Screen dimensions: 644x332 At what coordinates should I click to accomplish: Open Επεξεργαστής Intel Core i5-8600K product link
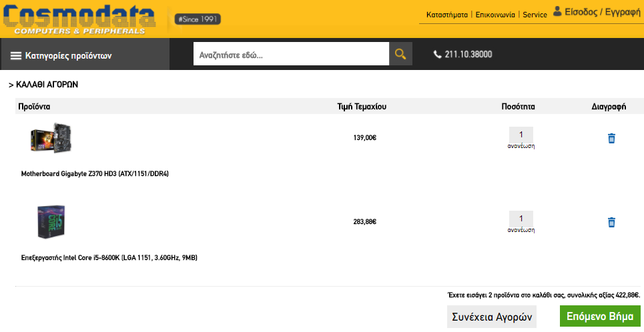point(109,258)
